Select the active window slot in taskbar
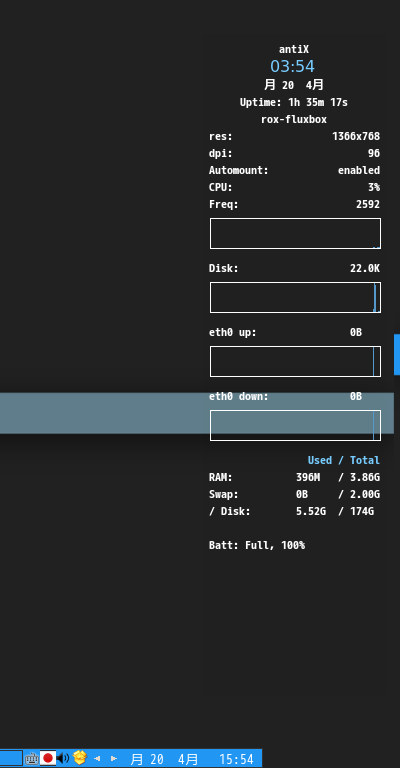The width and height of the screenshot is (400, 768). click(x=11, y=758)
